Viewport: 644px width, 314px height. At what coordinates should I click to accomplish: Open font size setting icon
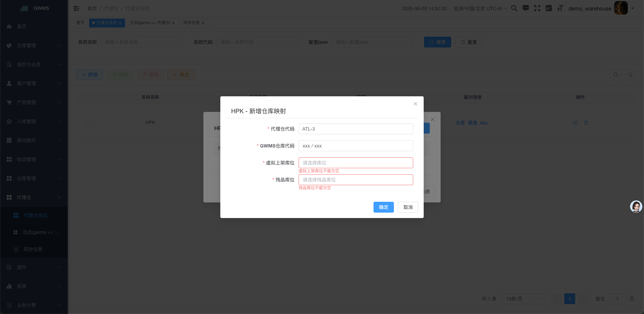(x=560, y=8)
